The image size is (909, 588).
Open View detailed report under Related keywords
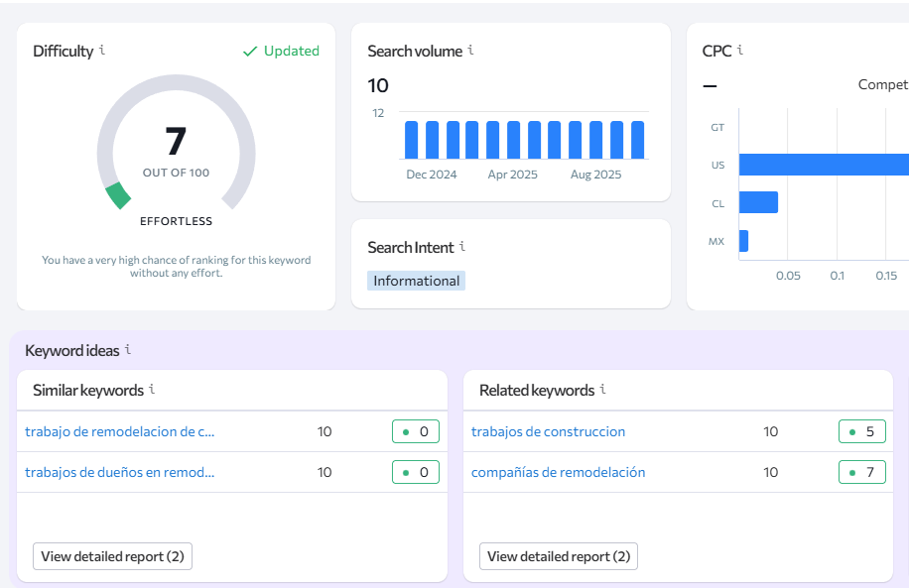pyautogui.click(x=559, y=556)
